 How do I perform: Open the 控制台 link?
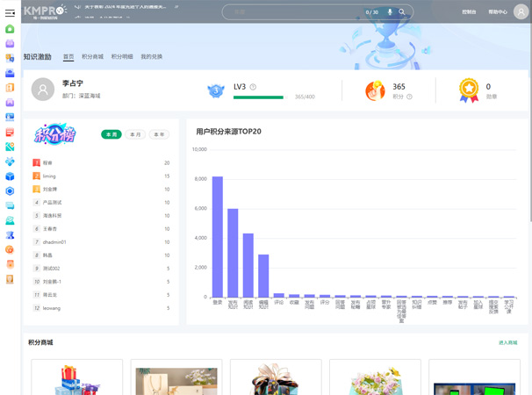[x=469, y=12]
